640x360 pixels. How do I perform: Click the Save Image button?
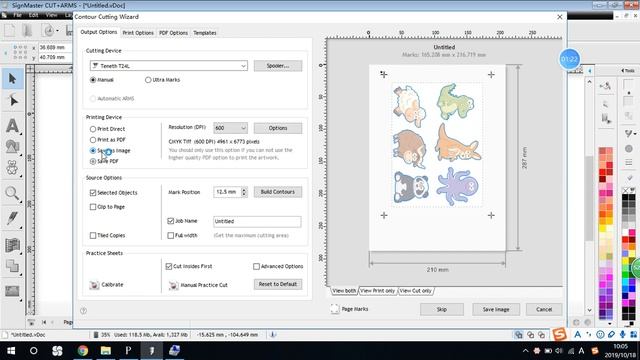click(496, 309)
